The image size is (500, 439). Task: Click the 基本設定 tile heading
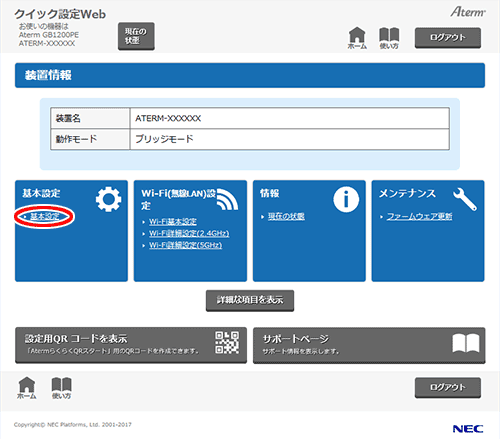[x=41, y=193]
